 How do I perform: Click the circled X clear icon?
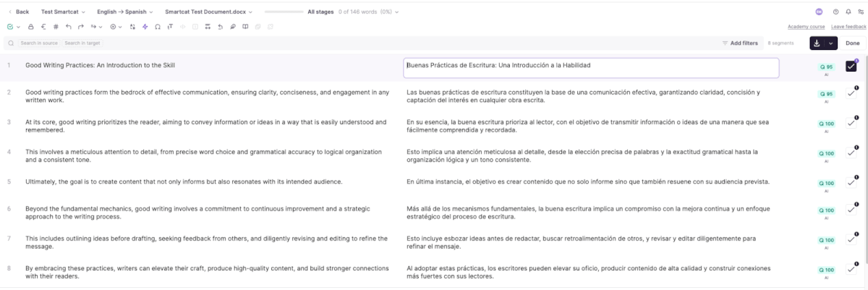(113, 27)
